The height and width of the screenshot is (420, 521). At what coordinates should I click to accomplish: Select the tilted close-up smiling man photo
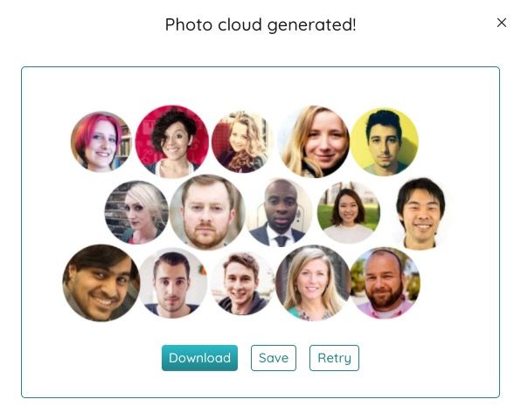pyautogui.click(x=101, y=283)
